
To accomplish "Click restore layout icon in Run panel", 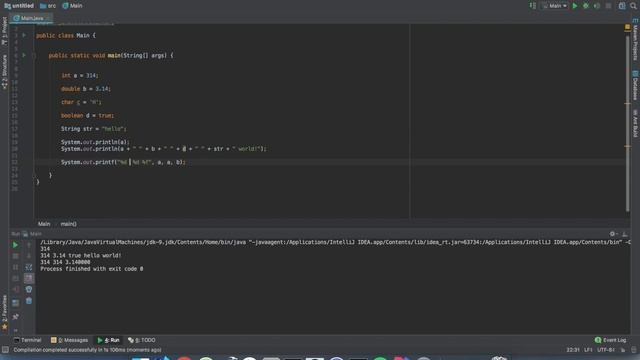I will pos(15,303).
